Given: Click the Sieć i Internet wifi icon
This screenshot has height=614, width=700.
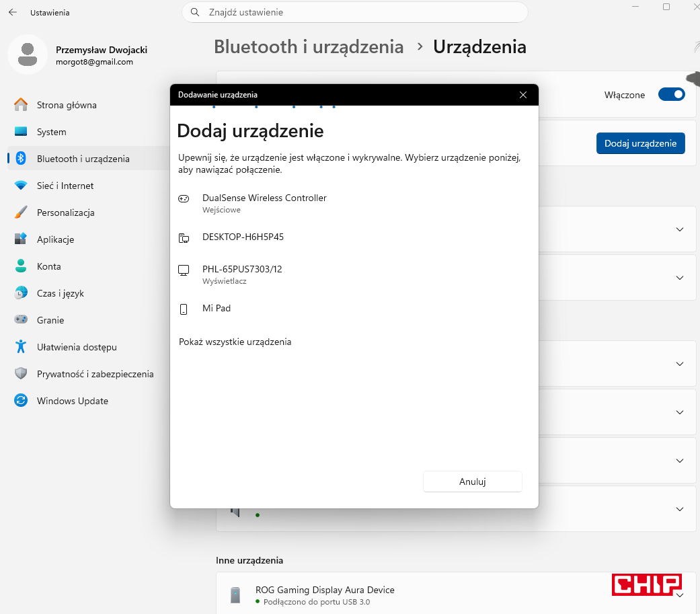Looking at the screenshot, I should coord(21,186).
